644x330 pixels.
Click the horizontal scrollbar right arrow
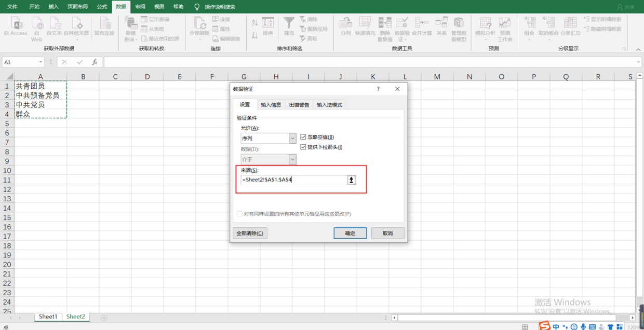point(632,318)
